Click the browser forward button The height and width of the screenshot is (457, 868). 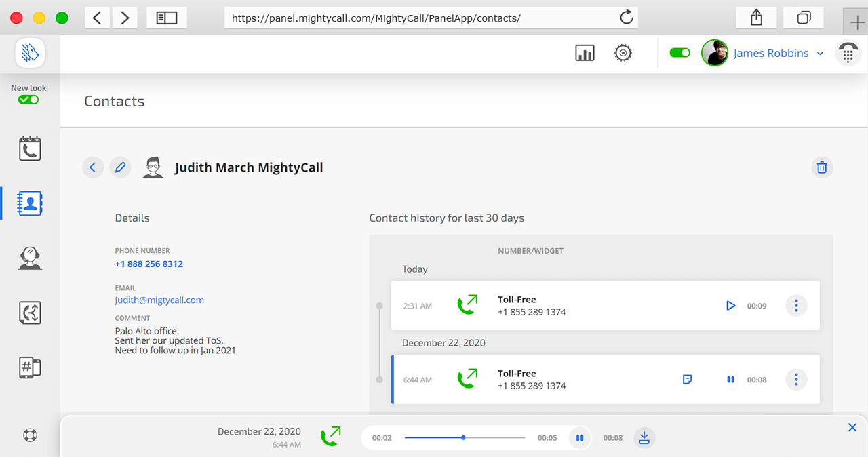coord(125,18)
